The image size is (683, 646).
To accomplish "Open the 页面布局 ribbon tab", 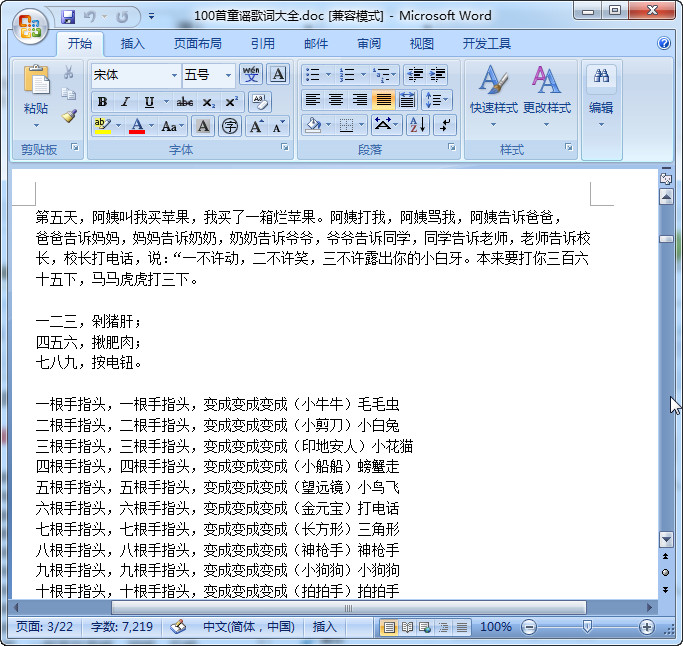I will coord(197,44).
